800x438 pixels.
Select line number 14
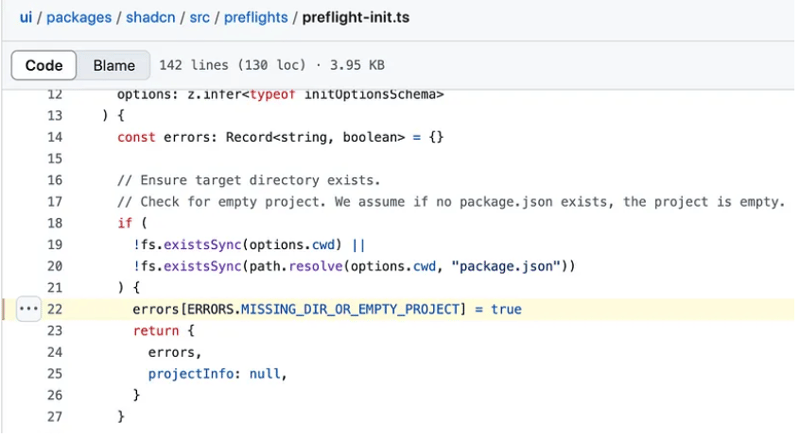point(55,137)
